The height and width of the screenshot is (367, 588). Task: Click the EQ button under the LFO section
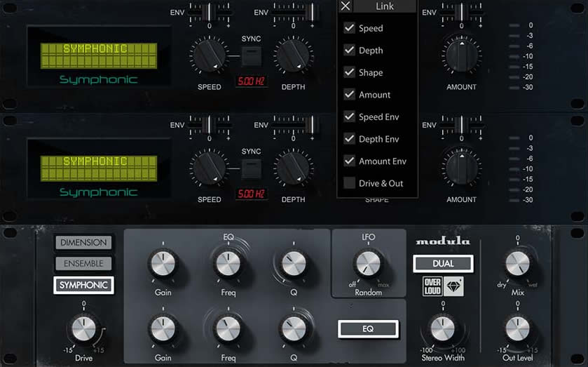(368, 329)
